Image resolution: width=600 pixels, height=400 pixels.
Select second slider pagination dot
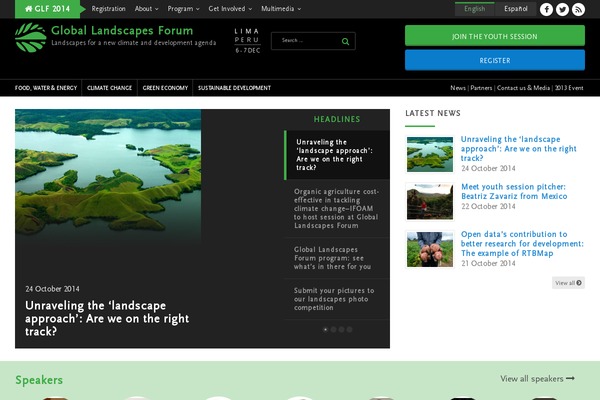(x=333, y=330)
